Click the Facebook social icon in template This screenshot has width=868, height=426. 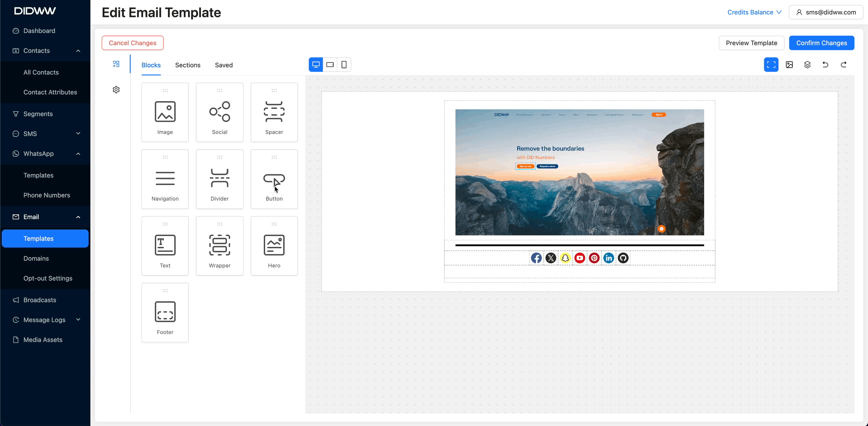[x=536, y=258]
